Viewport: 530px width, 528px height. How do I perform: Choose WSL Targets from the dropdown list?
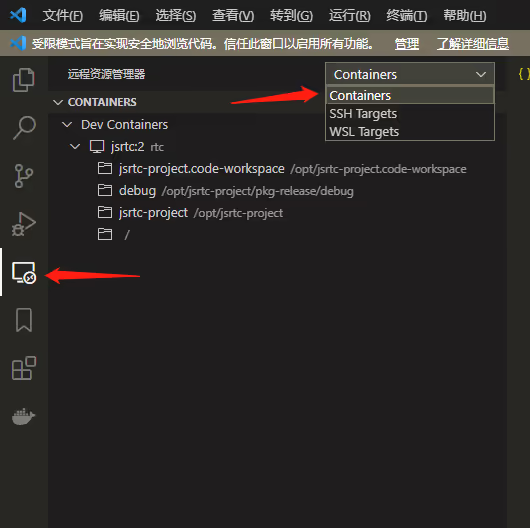(x=410, y=131)
